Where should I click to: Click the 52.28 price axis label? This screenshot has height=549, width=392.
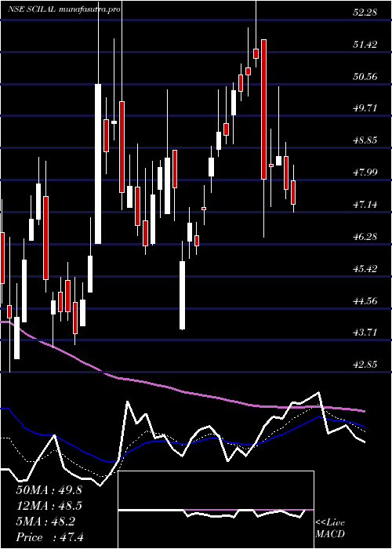(x=365, y=13)
